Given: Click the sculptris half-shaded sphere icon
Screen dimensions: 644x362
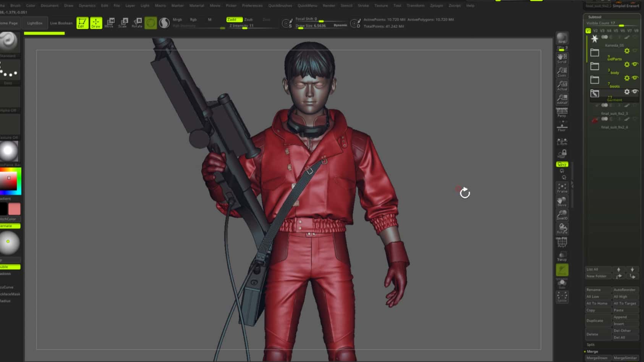Looking at the screenshot, I should point(164,23).
